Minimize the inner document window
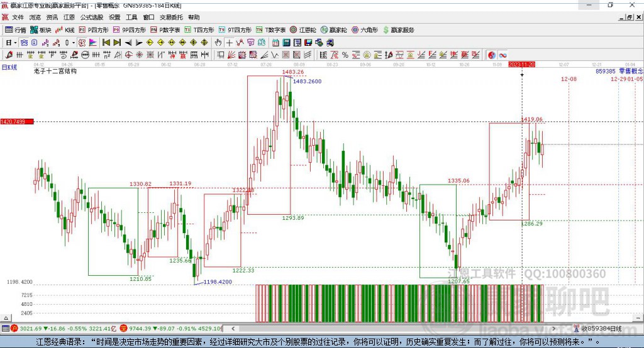This screenshot has height=348, width=644. pyautogui.click(x=622, y=17)
